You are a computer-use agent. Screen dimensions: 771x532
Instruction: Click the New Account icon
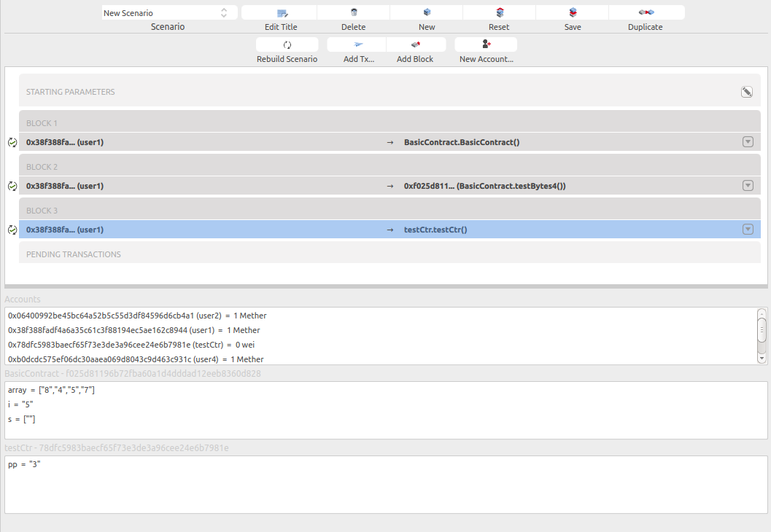click(x=486, y=45)
